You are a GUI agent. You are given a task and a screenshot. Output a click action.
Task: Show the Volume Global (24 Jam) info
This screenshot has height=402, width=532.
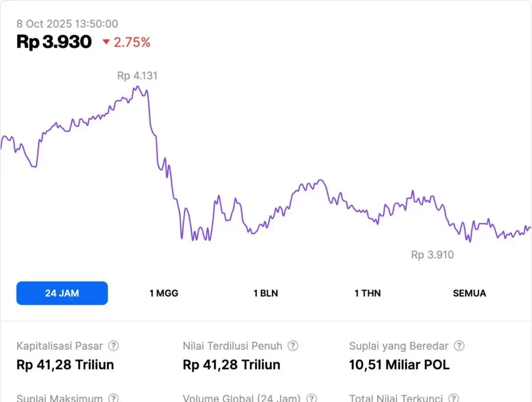pyautogui.click(x=312, y=398)
